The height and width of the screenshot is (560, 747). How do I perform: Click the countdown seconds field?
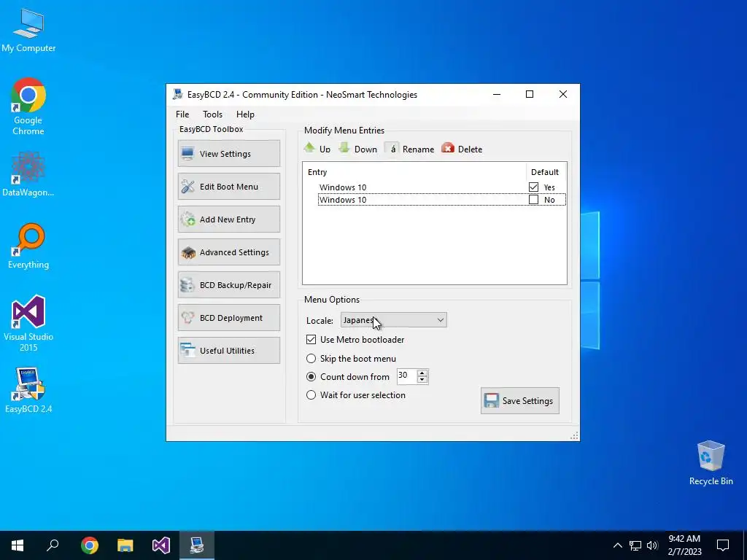click(406, 376)
